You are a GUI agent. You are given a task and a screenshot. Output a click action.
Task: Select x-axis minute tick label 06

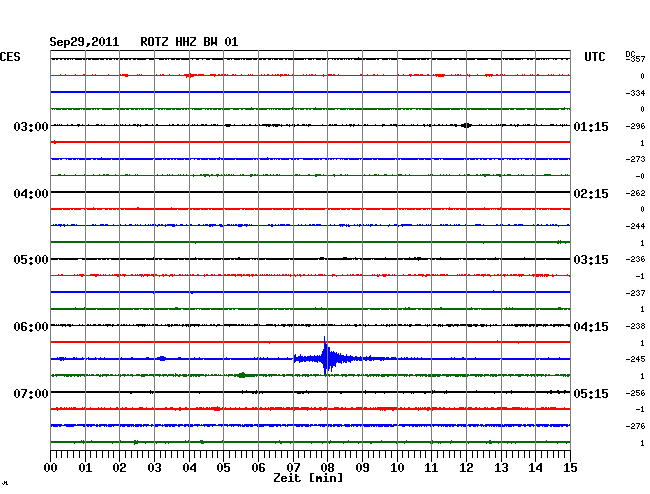(258, 468)
